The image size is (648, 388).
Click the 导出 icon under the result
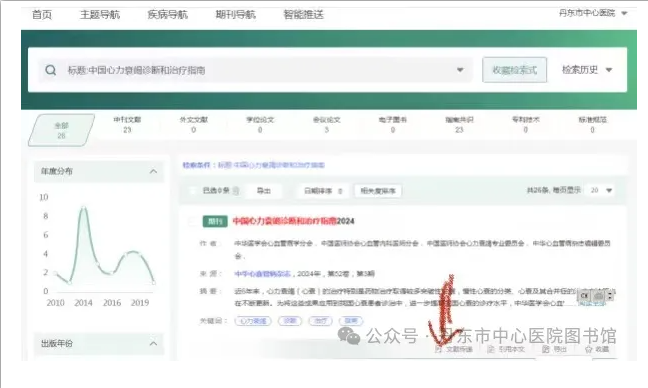(x=546, y=349)
